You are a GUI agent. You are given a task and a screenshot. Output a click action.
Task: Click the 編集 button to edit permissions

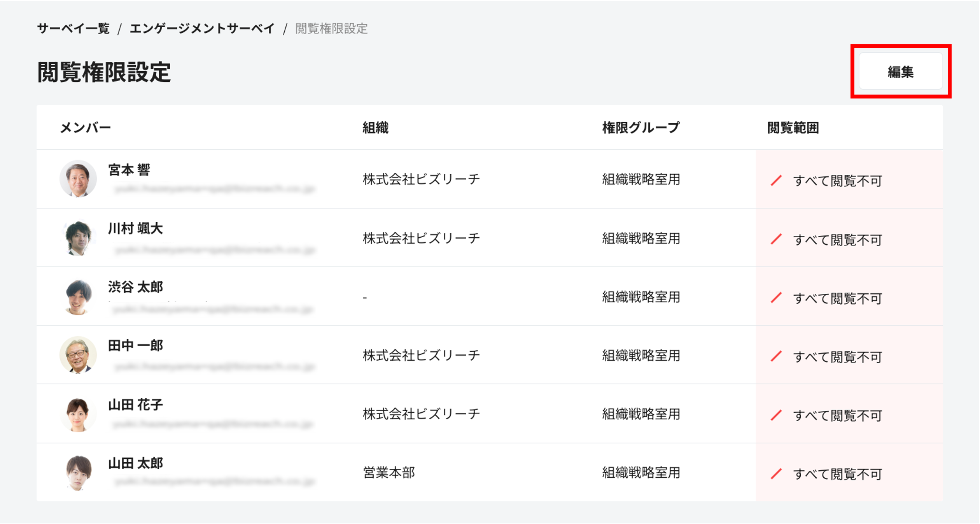tap(901, 71)
